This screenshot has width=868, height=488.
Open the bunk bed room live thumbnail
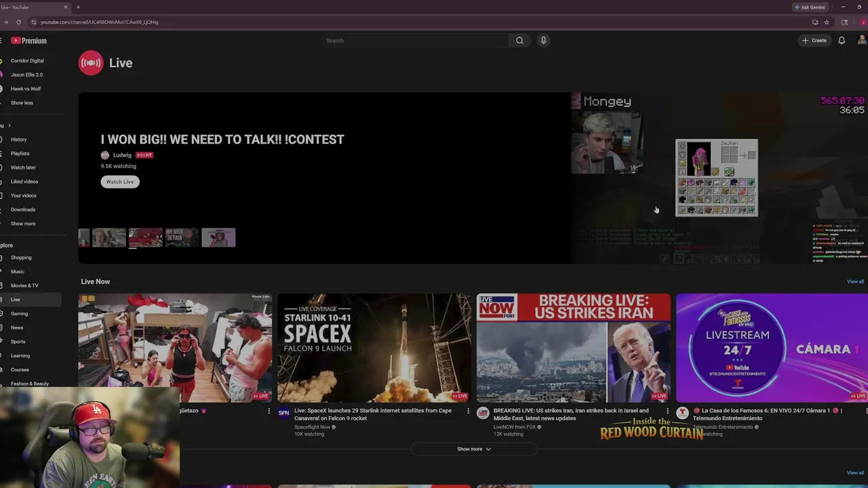click(175, 348)
